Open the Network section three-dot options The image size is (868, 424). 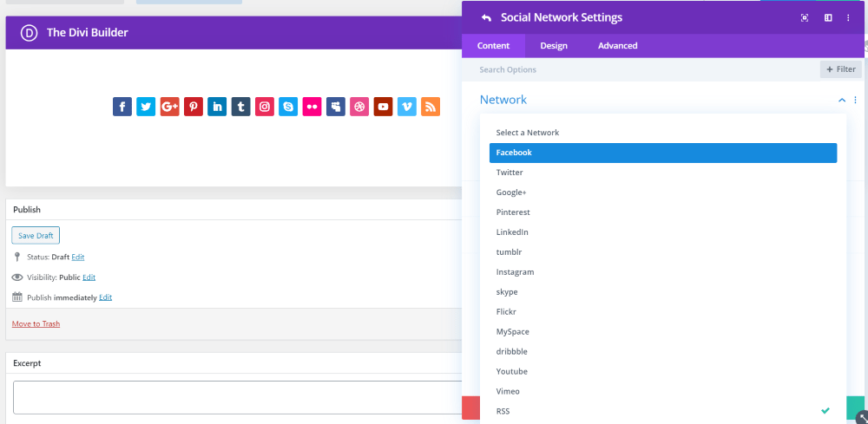pos(855,100)
